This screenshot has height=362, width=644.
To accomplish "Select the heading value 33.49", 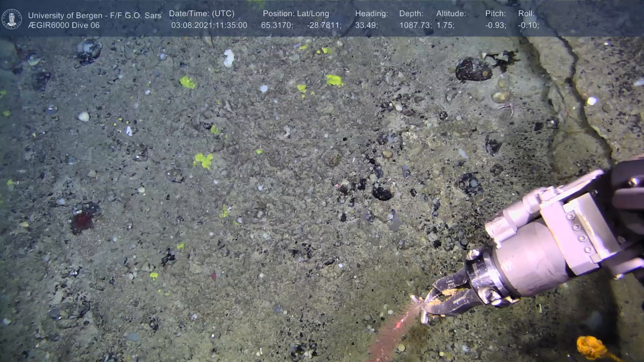I will coord(366,25).
